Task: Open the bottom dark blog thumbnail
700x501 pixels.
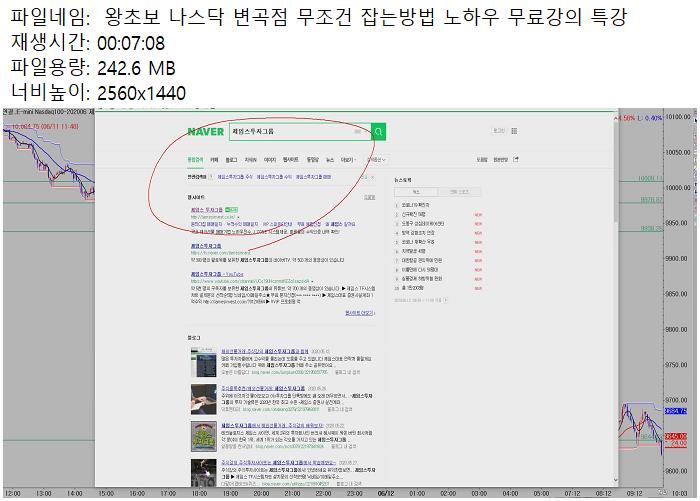Action: tap(204, 473)
